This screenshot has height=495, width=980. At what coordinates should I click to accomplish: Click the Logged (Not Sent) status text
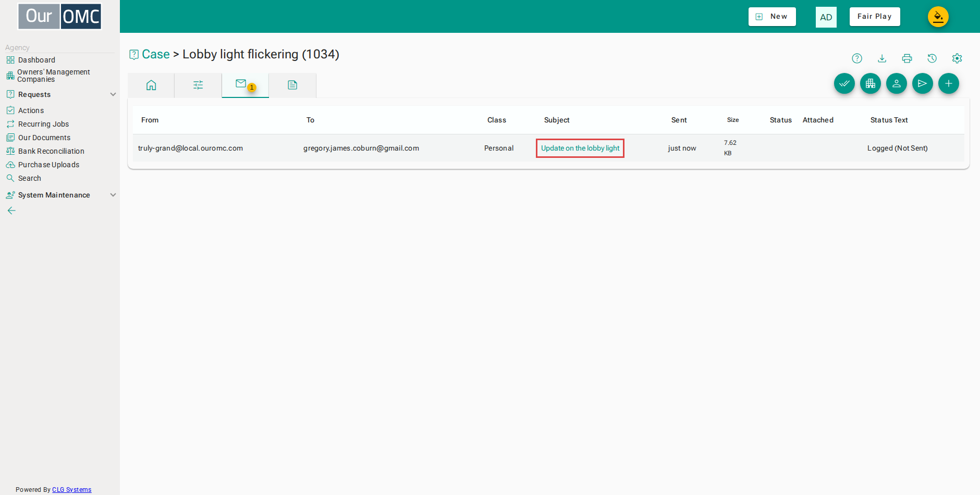coord(898,148)
